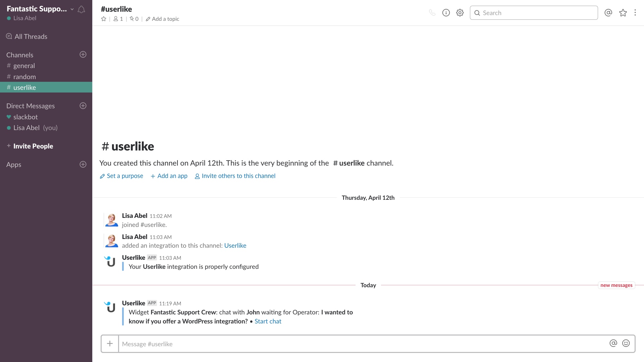
Task: Add a new channel with plus icon
Action: tap(83, 54)
